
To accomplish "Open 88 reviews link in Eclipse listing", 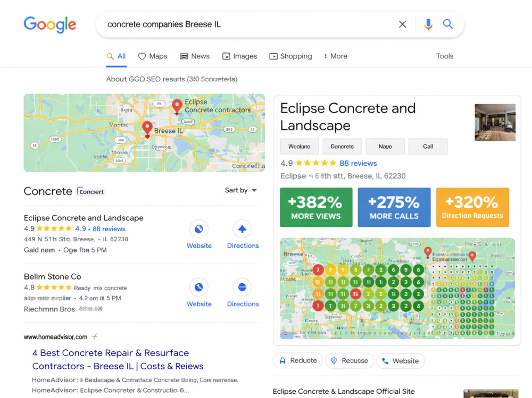I will [109, 229].
